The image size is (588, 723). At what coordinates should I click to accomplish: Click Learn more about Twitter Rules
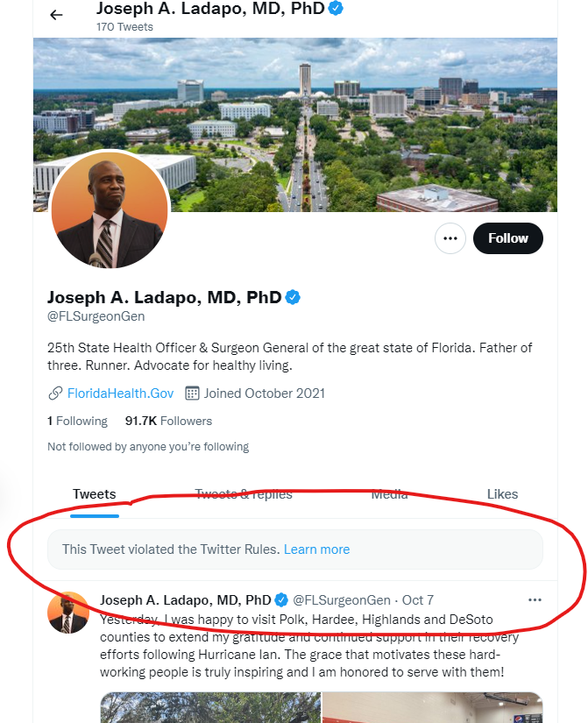[x=316, y=549]
